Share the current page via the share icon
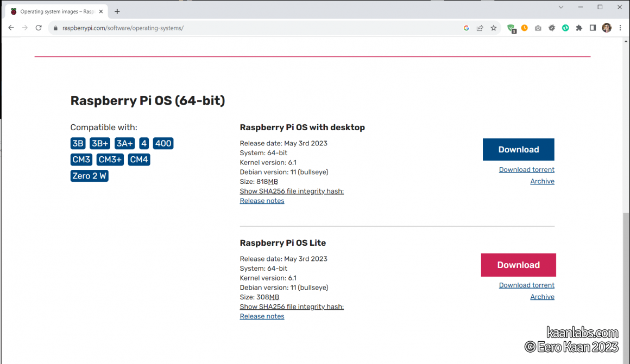 480,28
